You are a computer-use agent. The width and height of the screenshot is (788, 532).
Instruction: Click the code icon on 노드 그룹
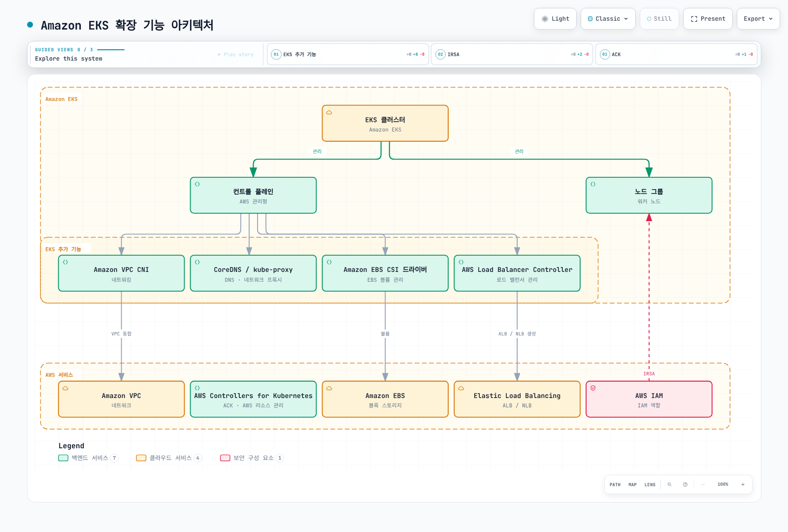point(593,184)
